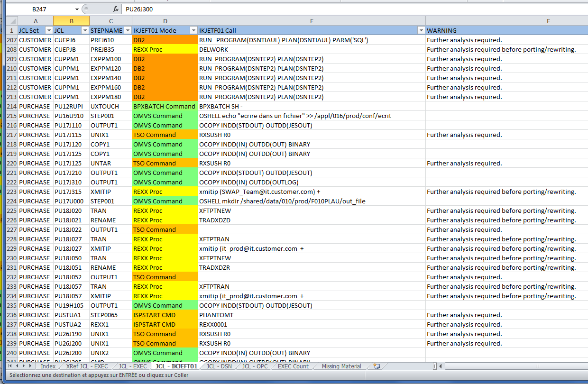
Task: Go to the first sheet tab arrow
Action: pyautogui.click(x=10, y=366)
